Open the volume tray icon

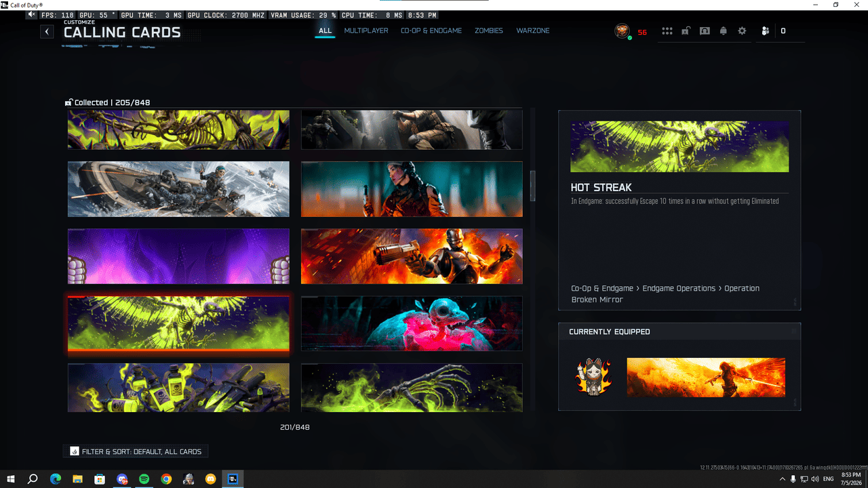[x=814, y=479]
